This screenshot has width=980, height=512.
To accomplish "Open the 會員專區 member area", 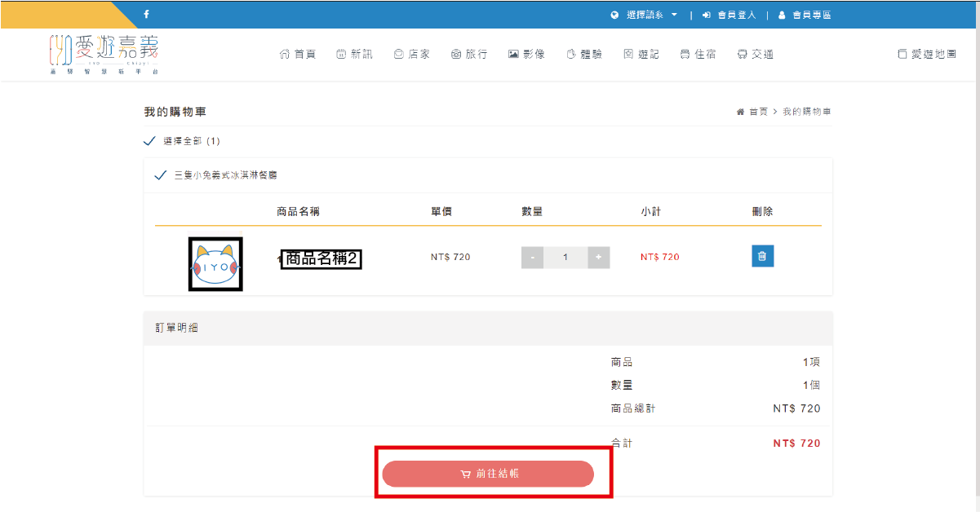I will (x=805, y=15).
